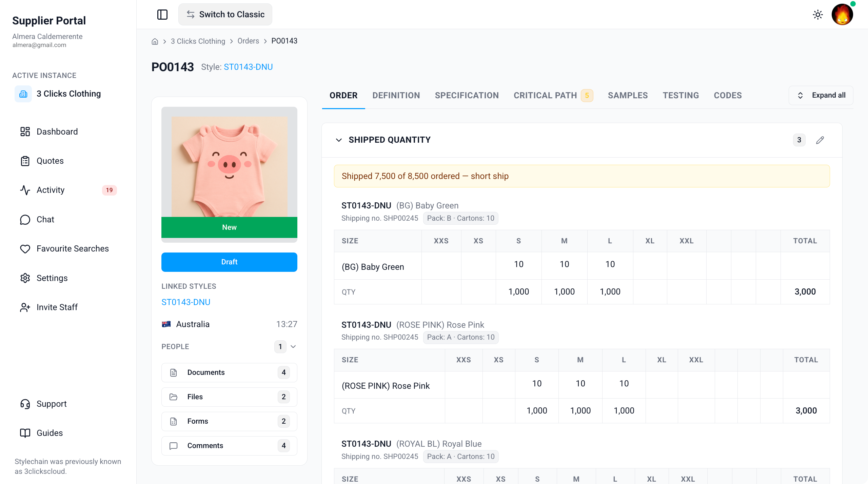Open Guides book icon
This screenshot has width=868, height=484.
point(25,433)
